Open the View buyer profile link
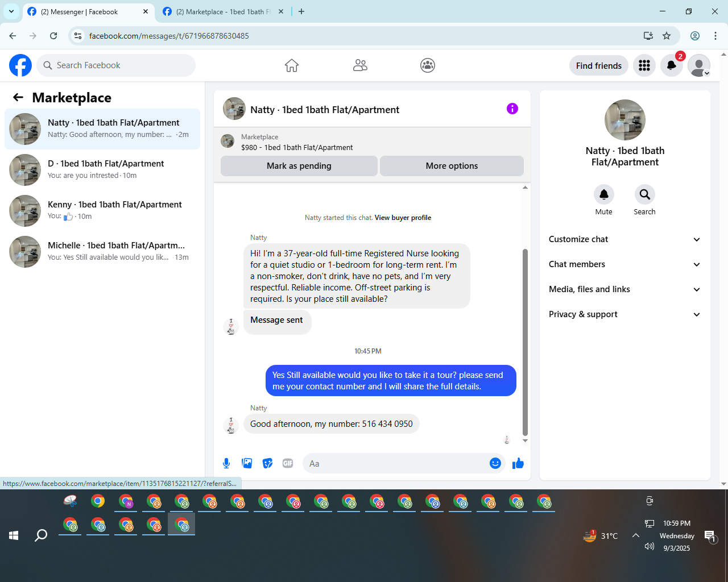 403,218
